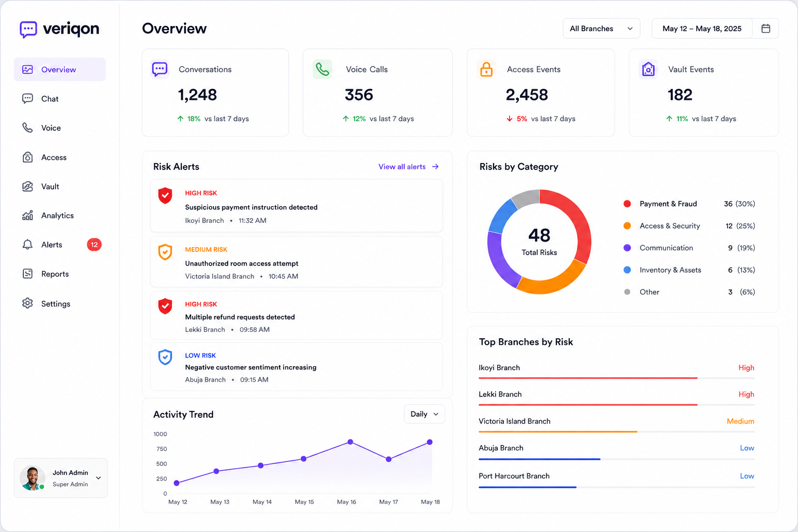Expand the John Admin account chevron
This screenshot has height=532, width=798.
(x=99, y=478)
